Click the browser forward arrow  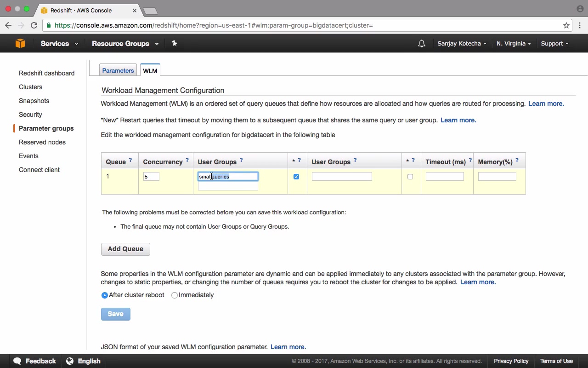click(x=21, y=25)
